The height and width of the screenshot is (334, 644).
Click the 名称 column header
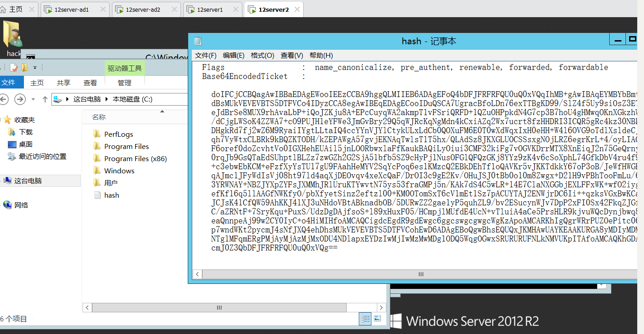[x=99, y=117]
